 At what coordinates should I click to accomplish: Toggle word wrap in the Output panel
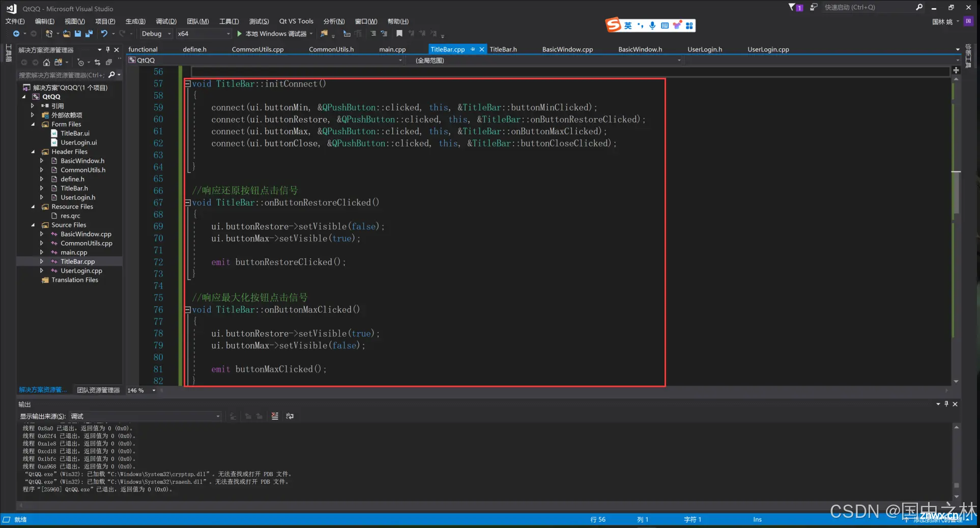pyautogui.click(x=290, y=416)
